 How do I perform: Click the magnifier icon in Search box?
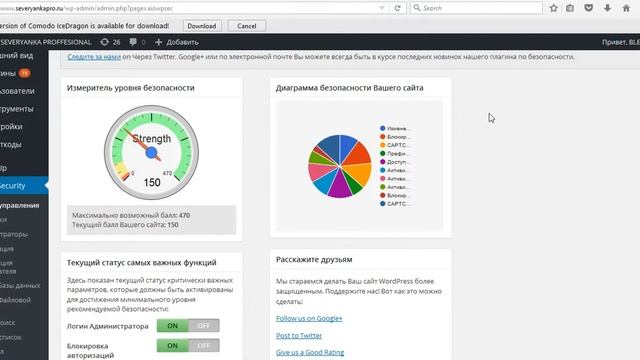(x=417, y=8)
